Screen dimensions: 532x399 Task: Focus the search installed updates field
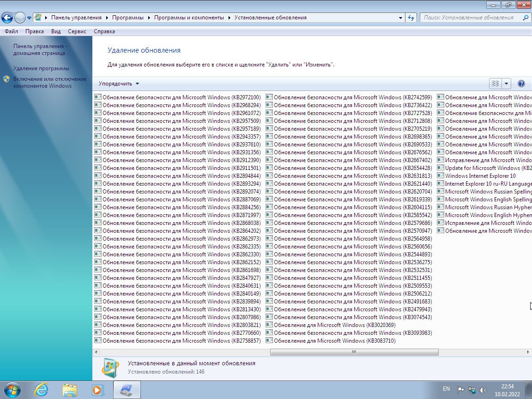[x=472, y=18]
